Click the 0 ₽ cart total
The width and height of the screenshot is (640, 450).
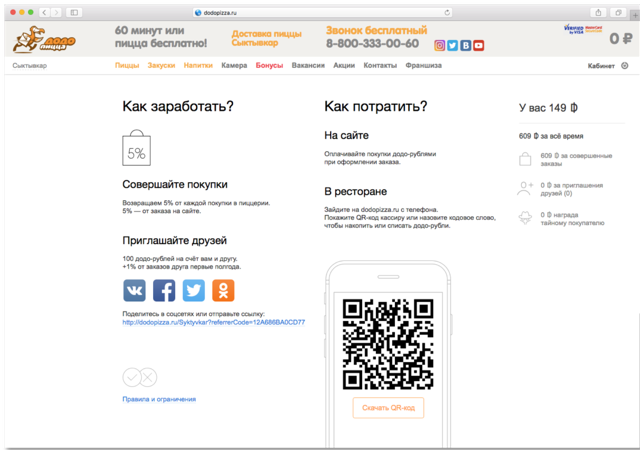pos(621,39)
